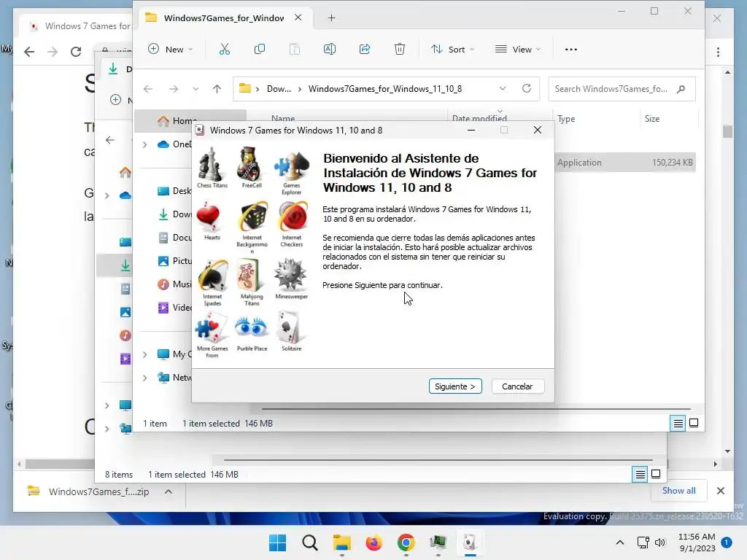Open Firefox from the taskbar

pos(374,542)
